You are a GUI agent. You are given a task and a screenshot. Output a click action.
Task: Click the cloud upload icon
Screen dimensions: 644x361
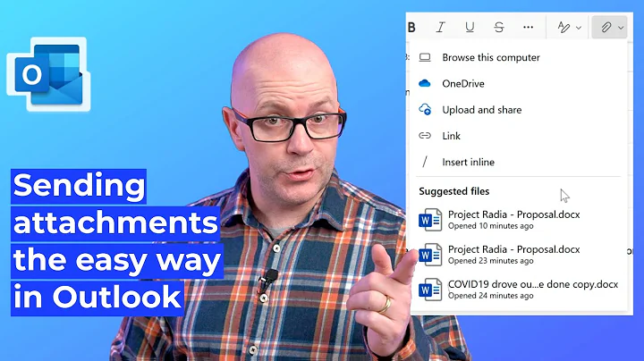(425, 110)
